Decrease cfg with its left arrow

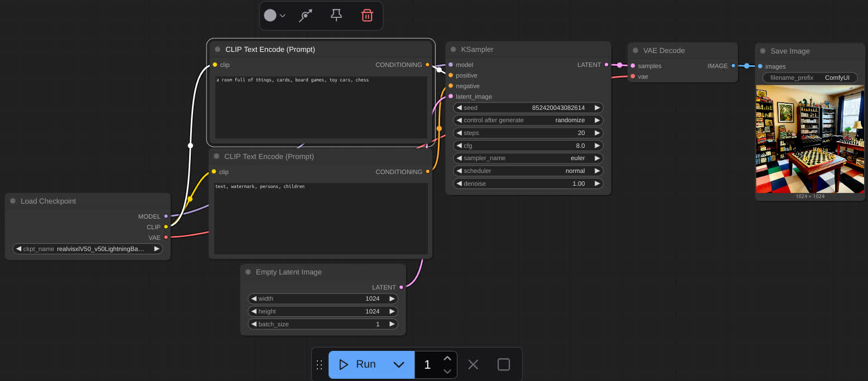pos(460,146)
